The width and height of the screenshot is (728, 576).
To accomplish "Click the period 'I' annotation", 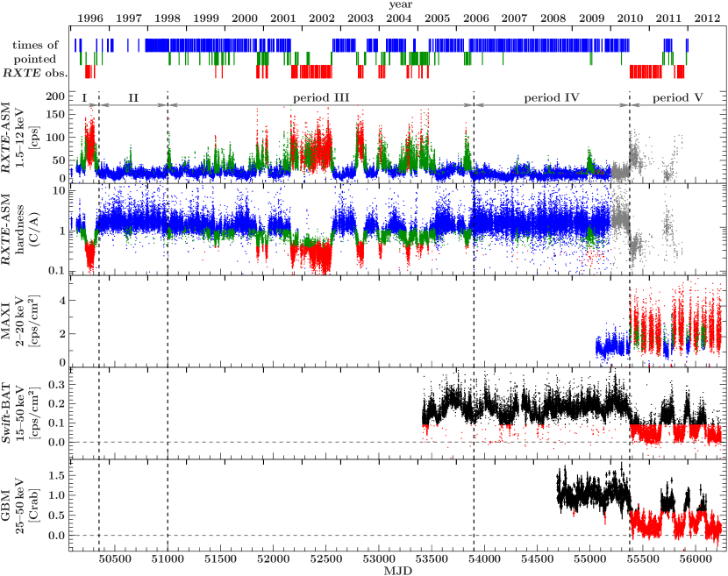I will click(x=84, y=97).
